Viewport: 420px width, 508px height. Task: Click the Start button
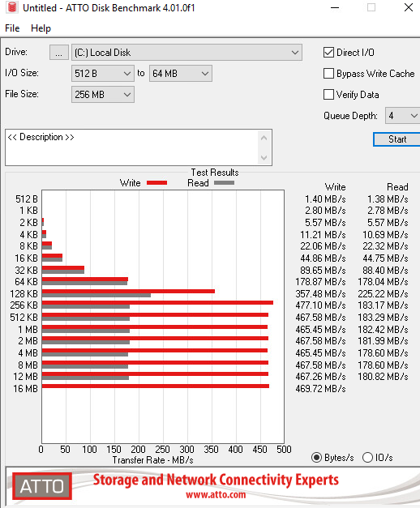[x=396, y=139]
